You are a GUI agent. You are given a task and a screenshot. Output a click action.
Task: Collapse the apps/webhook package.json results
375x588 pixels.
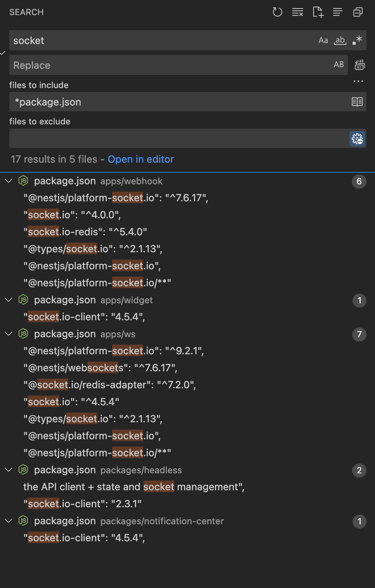click(9, 180)
